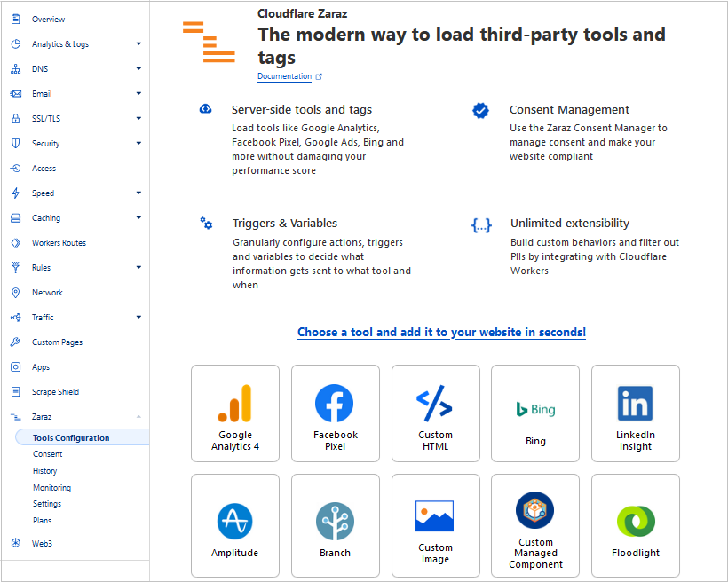
Task: Collapse the Zaraz menu arrow
Action: click(138, 417)
